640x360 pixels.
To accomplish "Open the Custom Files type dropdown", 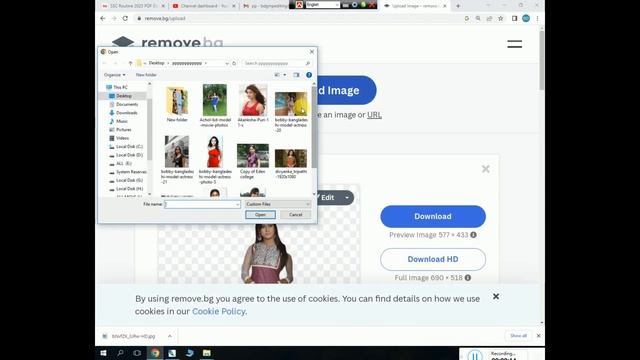I will tap(278, 204).
